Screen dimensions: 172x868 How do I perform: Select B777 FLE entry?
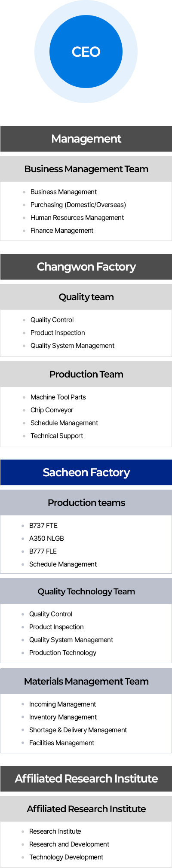(x=43, y=551)
